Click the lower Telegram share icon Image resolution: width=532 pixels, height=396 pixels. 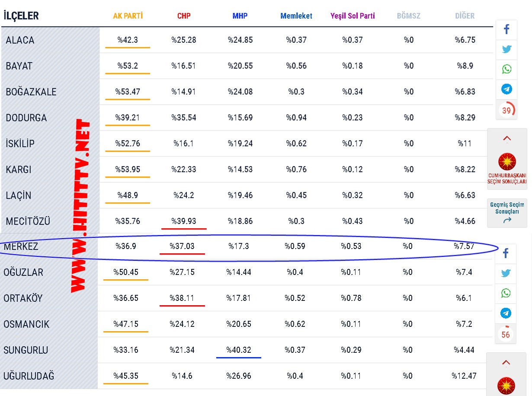506,313
